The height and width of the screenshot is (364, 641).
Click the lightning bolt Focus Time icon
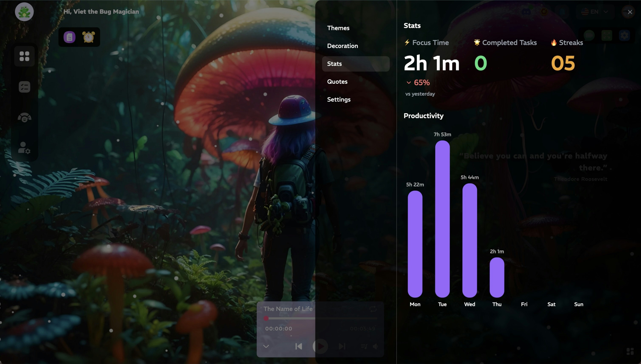407,42
